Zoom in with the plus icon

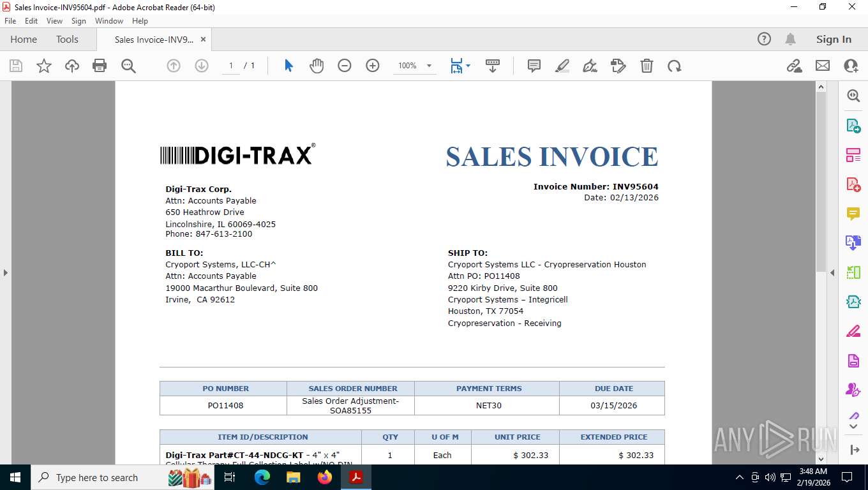pos(373,66)
